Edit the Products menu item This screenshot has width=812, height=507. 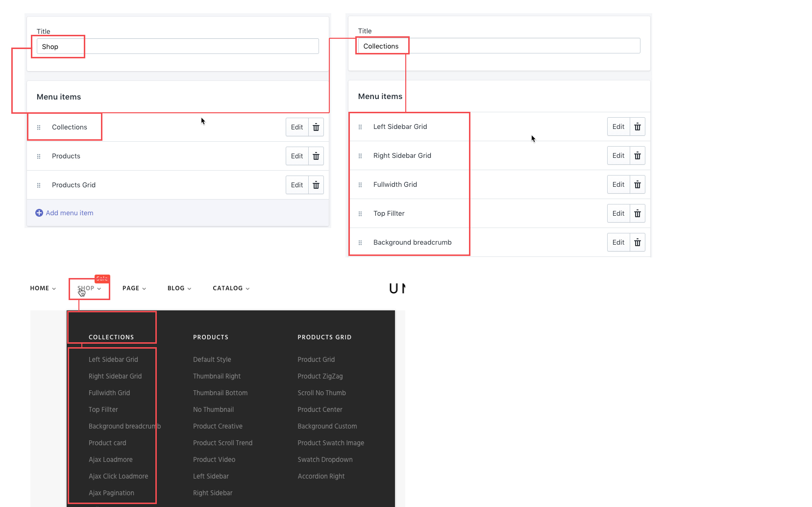(297, 156)
